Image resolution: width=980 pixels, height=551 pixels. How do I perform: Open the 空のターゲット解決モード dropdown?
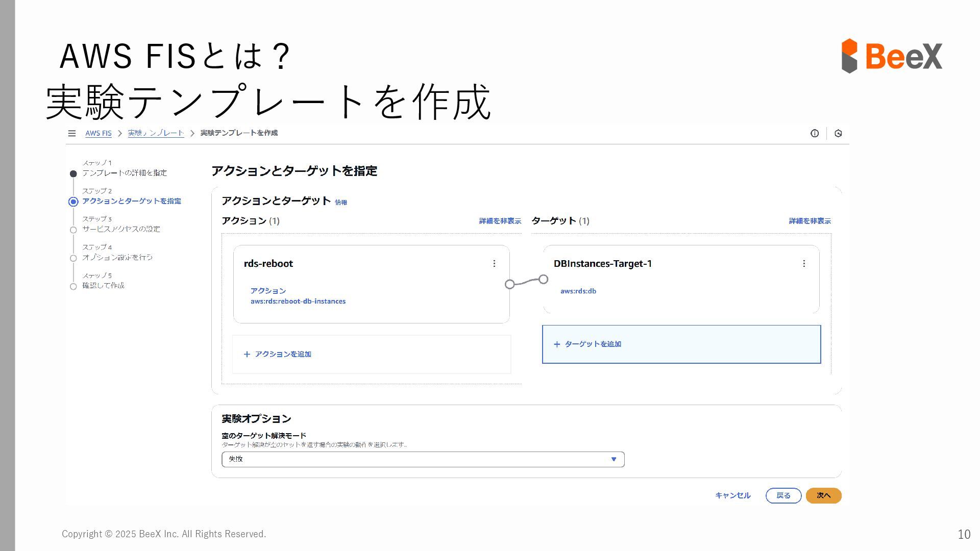pos(423,459)
